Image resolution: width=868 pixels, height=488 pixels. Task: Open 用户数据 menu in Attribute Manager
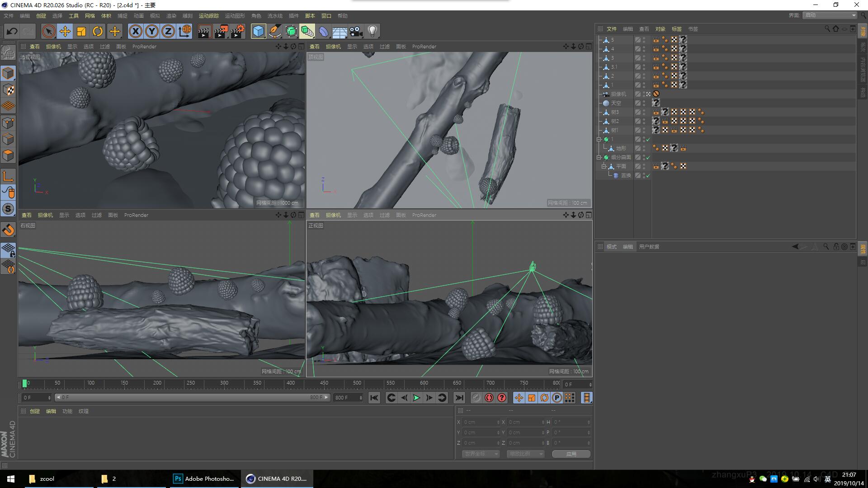pyautogui.click(x=649, y=247)
